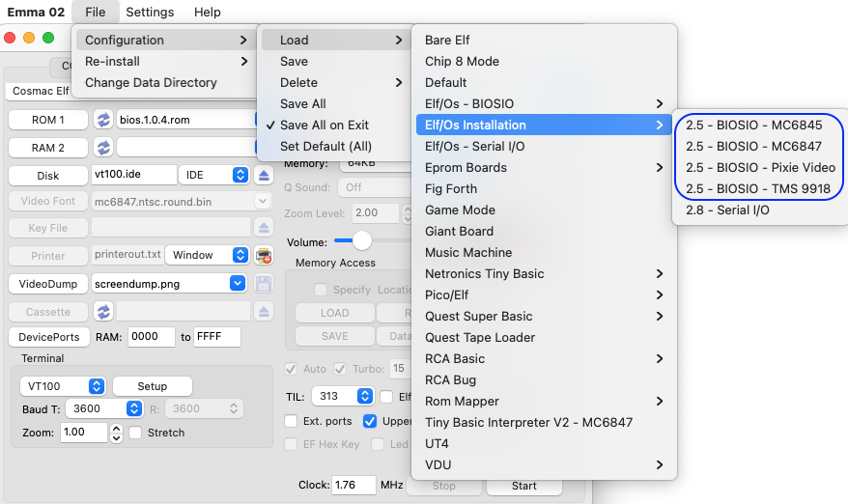Image resolution: width=848 pixels, height=504 pixels.
Task: Click the VideoDump save floppy icon
Action: pos(264,283)
